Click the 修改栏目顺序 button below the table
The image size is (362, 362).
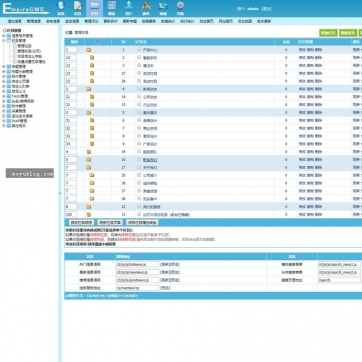pos(81,222)
